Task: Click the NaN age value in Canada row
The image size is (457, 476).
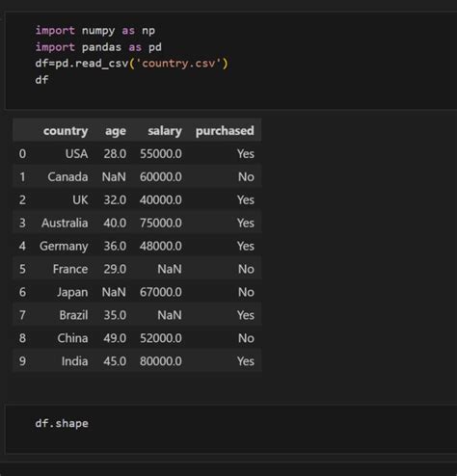Action: coord(114,177)
